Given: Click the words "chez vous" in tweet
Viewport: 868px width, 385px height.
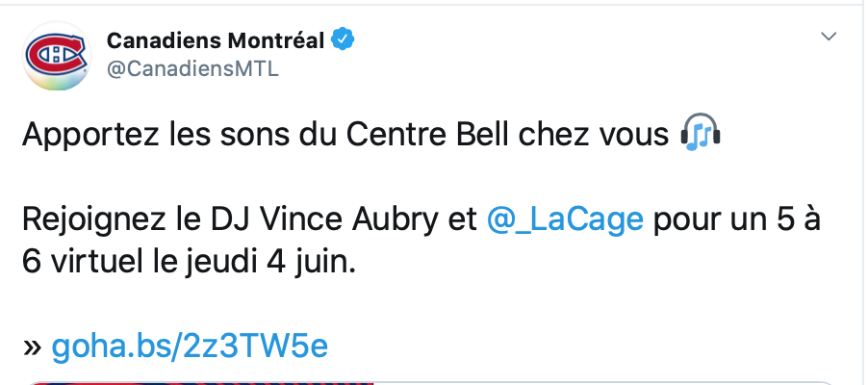Looking at the screenshot, I should [x=594, y=134].
